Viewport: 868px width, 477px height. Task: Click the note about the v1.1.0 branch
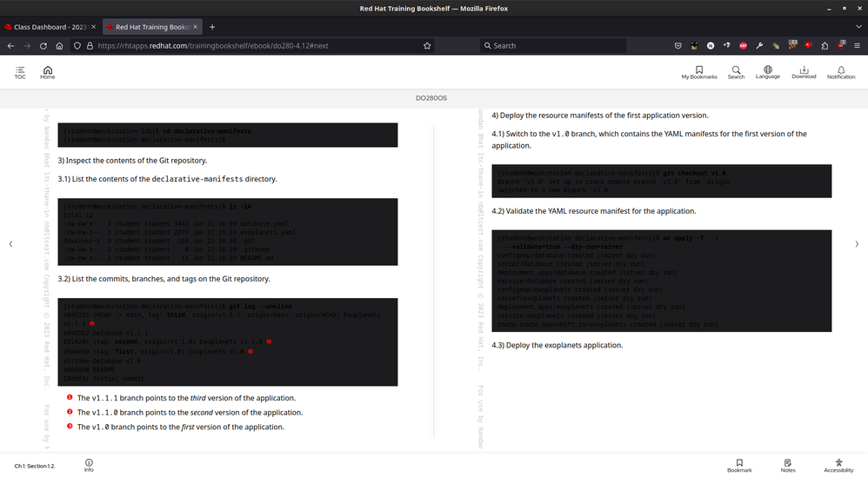(190, 413)
